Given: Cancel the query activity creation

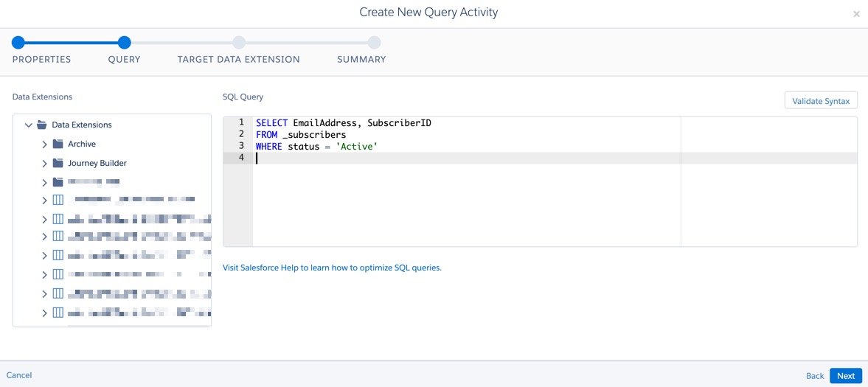Looking at the screenshot, I should click(19, 374).
